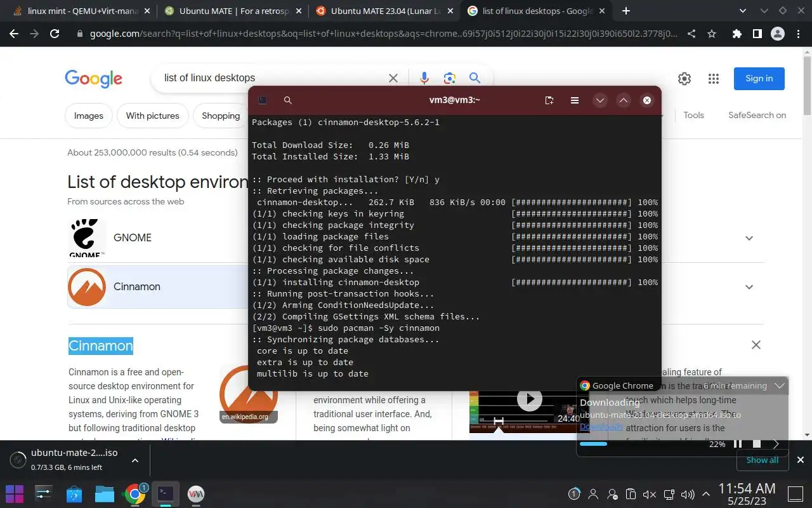Image resolution: width=812 pixels, height=508 pixels.
Task: Pause the download in the notification
Action: click(x=738, y=444)
